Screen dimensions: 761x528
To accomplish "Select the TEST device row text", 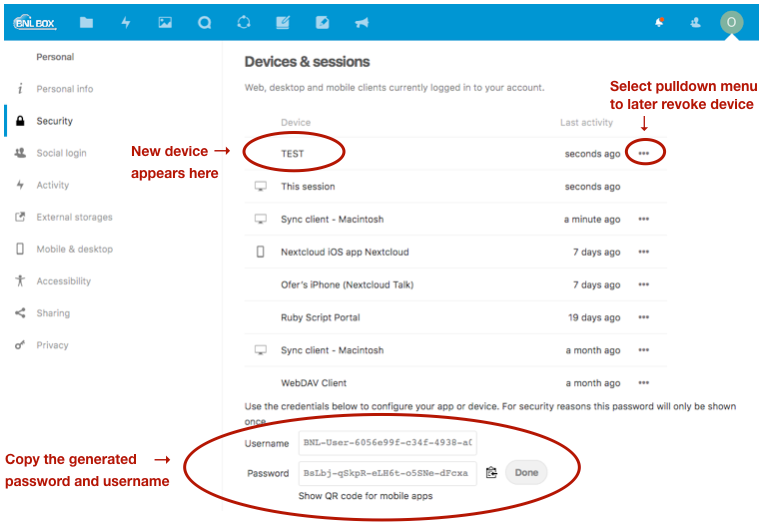I will [x=292, y=153].
